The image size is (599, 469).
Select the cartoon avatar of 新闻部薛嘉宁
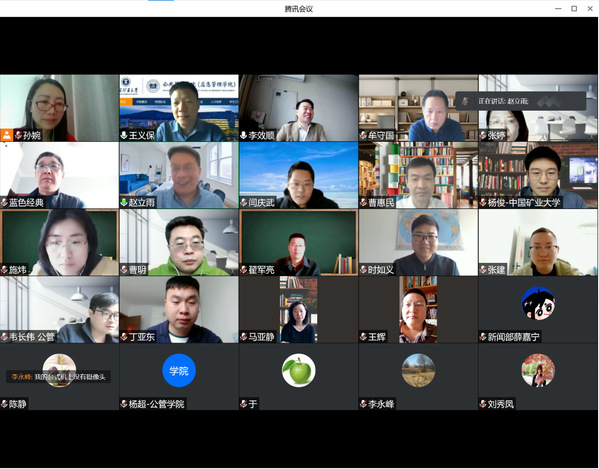pos(538,303)
